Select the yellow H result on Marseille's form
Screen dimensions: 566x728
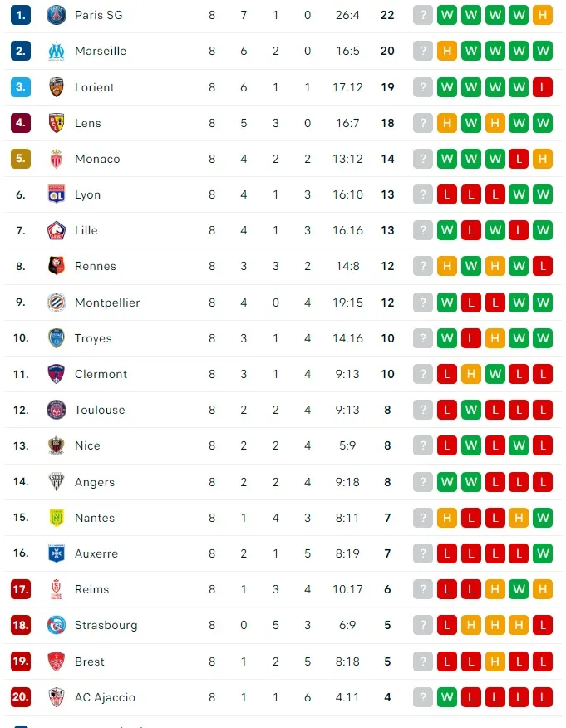coord(447,51)
